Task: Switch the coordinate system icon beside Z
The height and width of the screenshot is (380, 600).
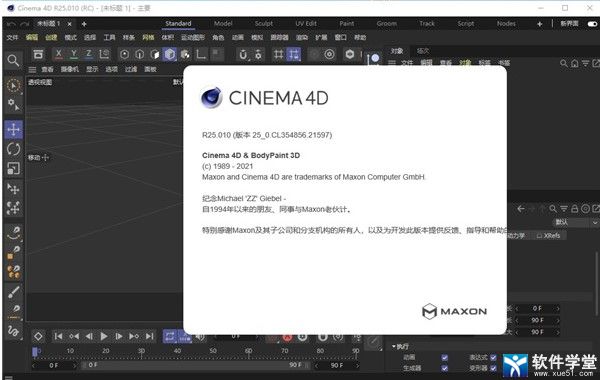Action: tap(104, 54)
